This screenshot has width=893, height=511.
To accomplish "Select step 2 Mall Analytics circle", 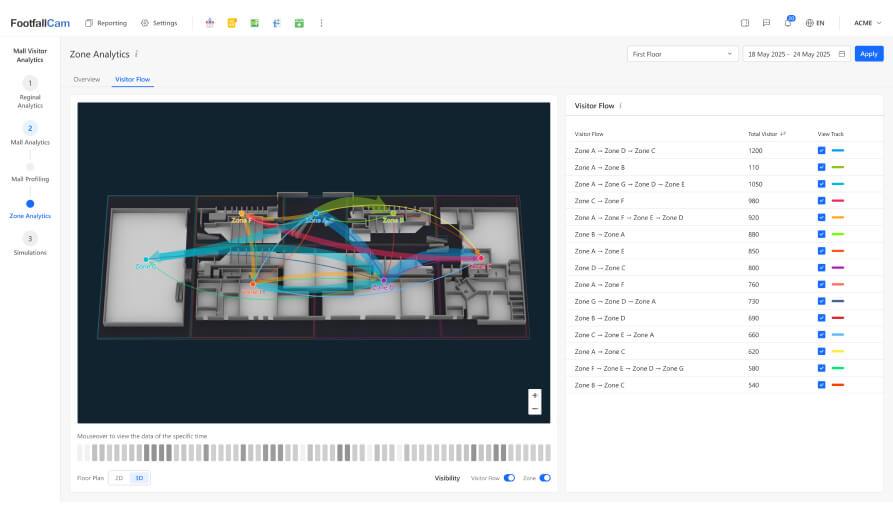I will 30,128.
